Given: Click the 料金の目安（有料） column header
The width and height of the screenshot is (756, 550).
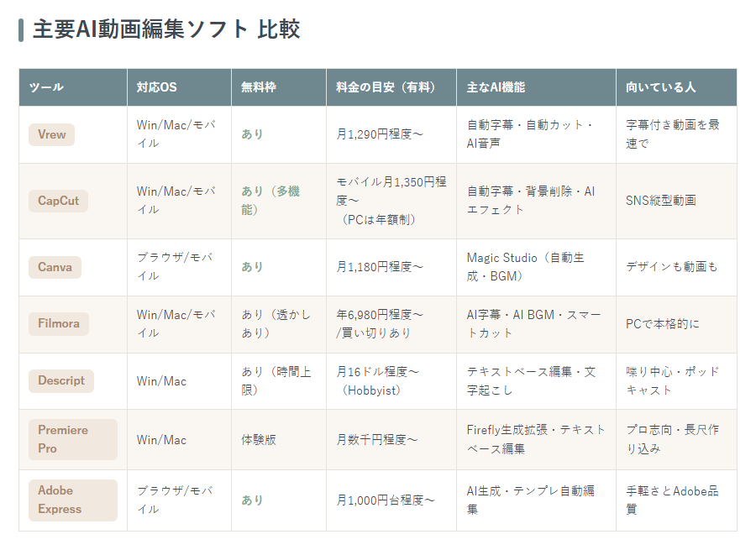Looking at the screenshot, I should point(391,87).
